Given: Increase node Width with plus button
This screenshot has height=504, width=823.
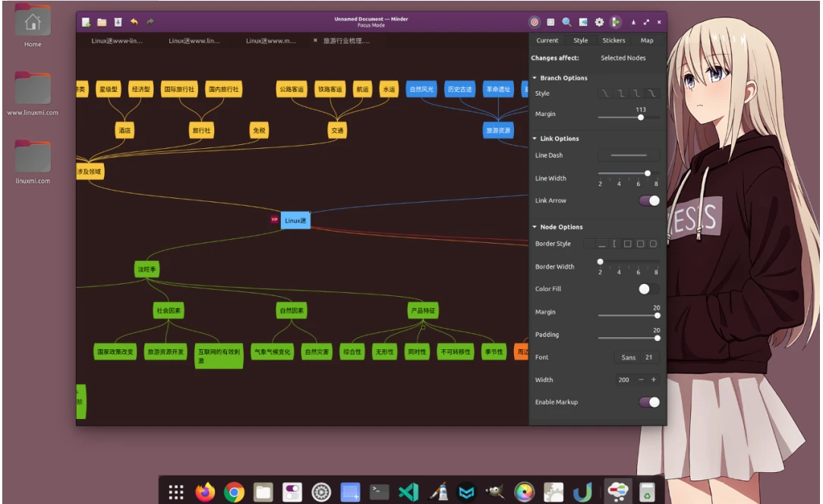Looking at the screenshot, I should 654,380.
